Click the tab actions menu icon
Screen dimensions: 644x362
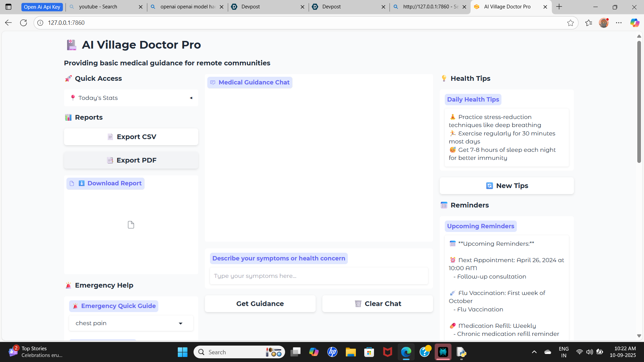(8, 7)
